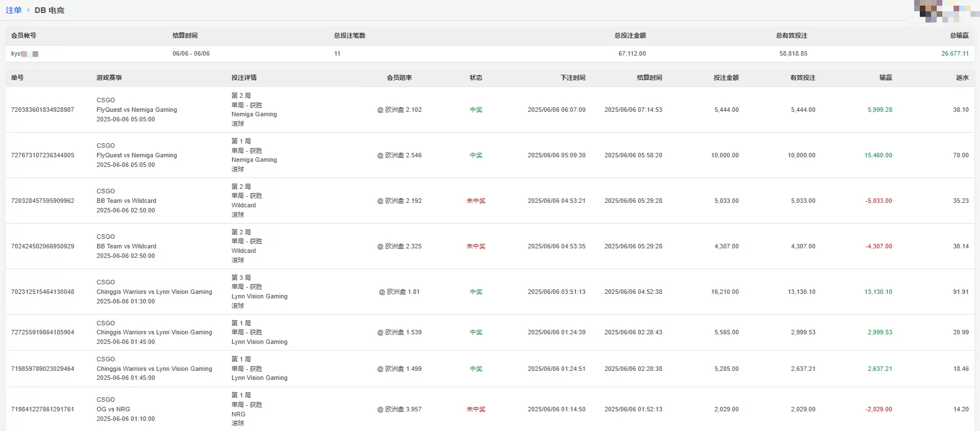Select bet time 2025/06/06 06:07:09
The image size is (980, 431).
[x=557, y=110]
